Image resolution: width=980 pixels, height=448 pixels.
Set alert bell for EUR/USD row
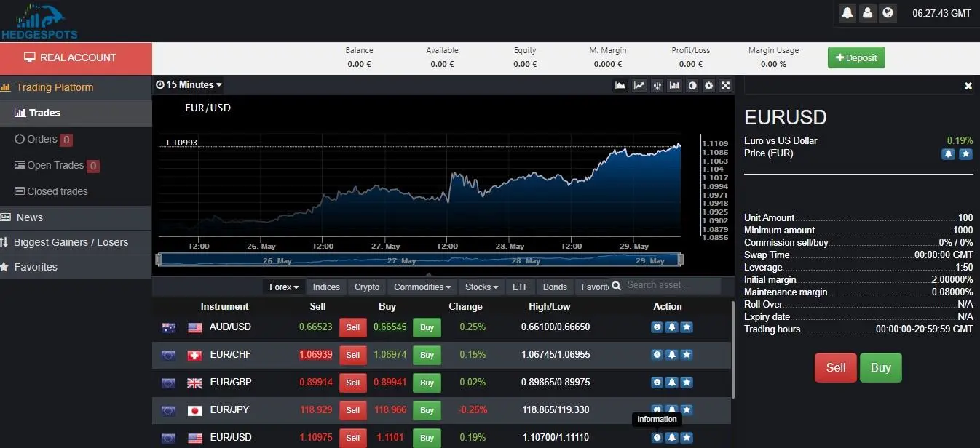point(672,438)
